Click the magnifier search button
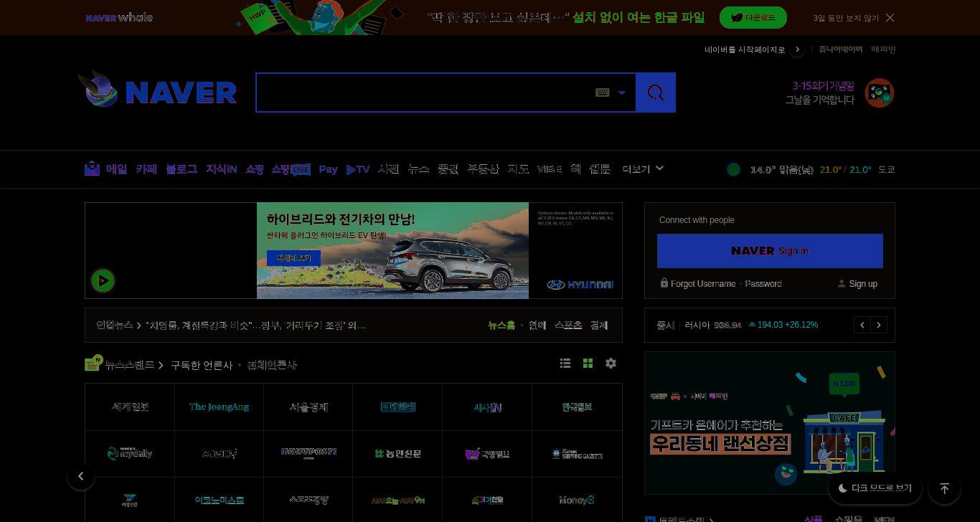980x522 pixels. click(656, 92)
